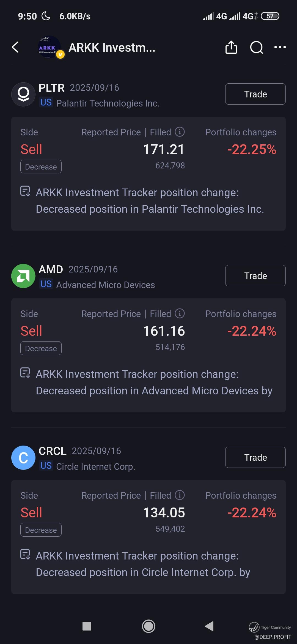Open the share icon

click(x=231, y=47)
